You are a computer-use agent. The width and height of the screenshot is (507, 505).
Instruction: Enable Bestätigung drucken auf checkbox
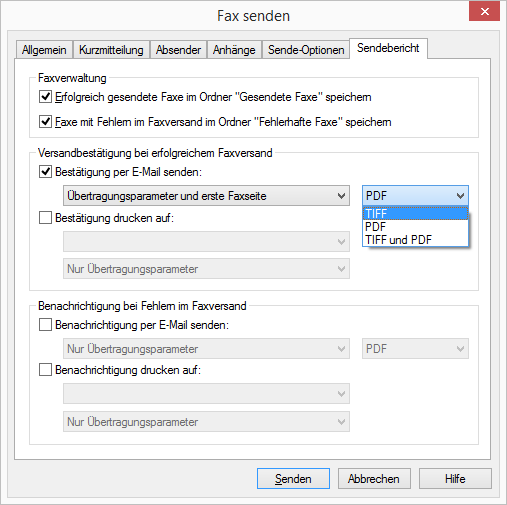[x=45, y=218]
